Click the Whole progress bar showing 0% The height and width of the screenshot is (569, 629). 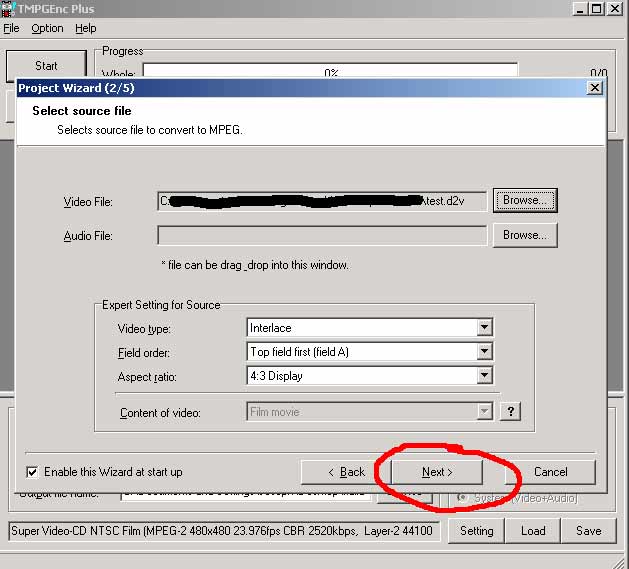[x=330, y=70]
